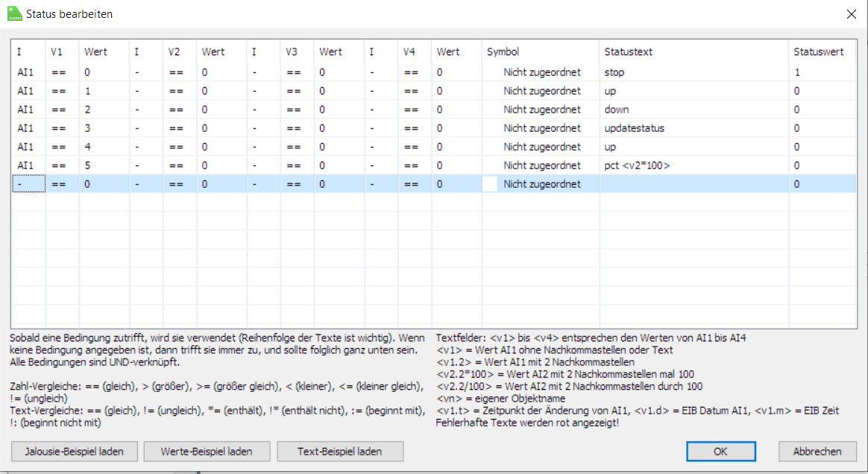Click 'Nicht zugeordnet' in the pct row
868x474 pixels.
click(542, 165)
